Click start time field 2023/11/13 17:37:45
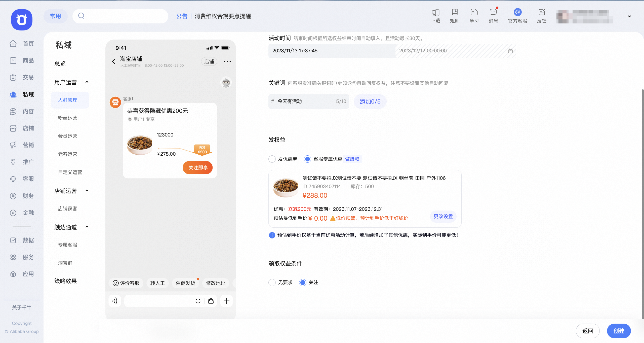 tap(332, 51)
